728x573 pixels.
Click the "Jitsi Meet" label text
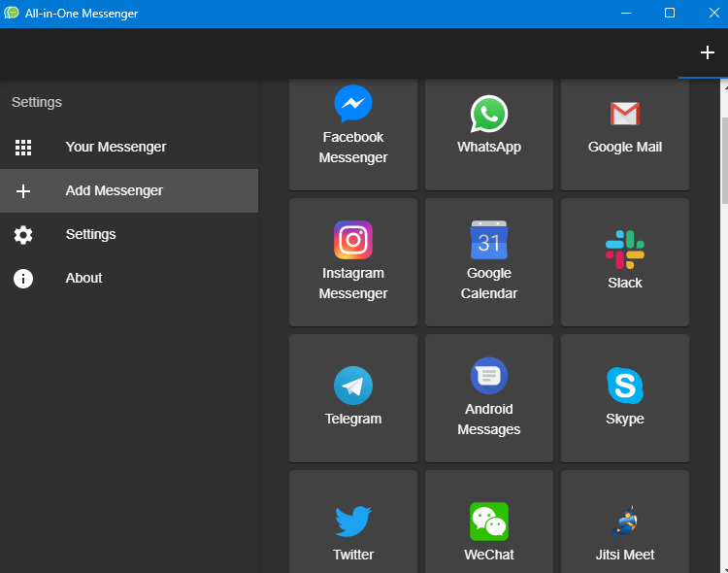coord(625,555)
